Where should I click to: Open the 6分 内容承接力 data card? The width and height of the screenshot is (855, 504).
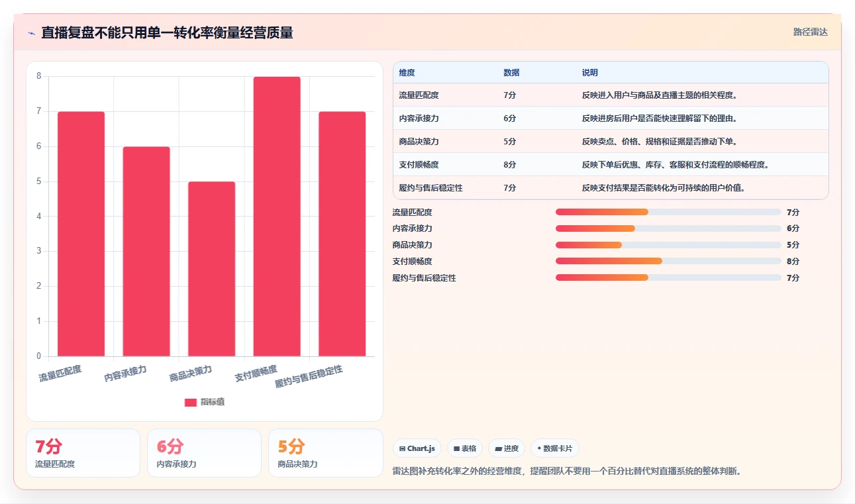[x=204, y=453]
